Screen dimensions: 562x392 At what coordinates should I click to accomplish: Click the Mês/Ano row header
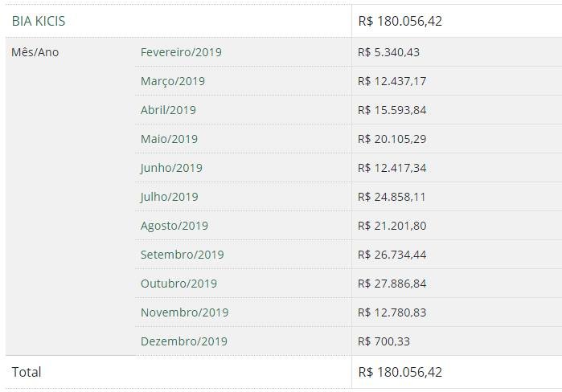pos(35,52)
